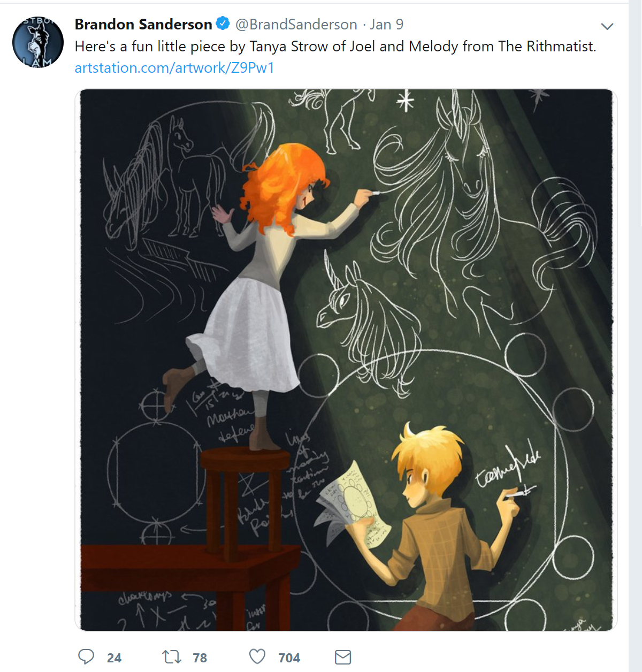Image resolution: width=642 pixels, height=672 pixels.
Task: Expand the tweet options chevron menu
Action: [x=607, y=26]
